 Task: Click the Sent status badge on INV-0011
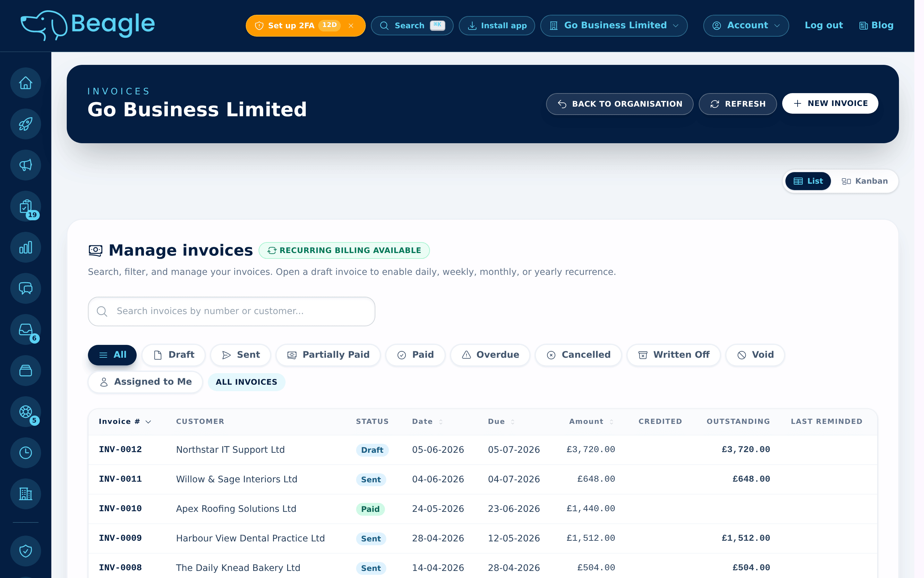371,479
